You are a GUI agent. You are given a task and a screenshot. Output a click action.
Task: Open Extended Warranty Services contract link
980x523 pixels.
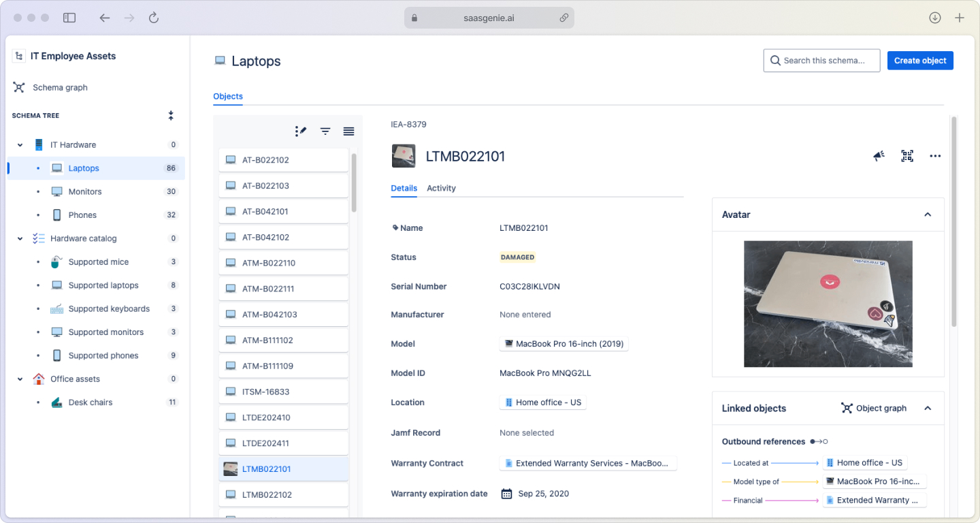click(x=588, y=463)
